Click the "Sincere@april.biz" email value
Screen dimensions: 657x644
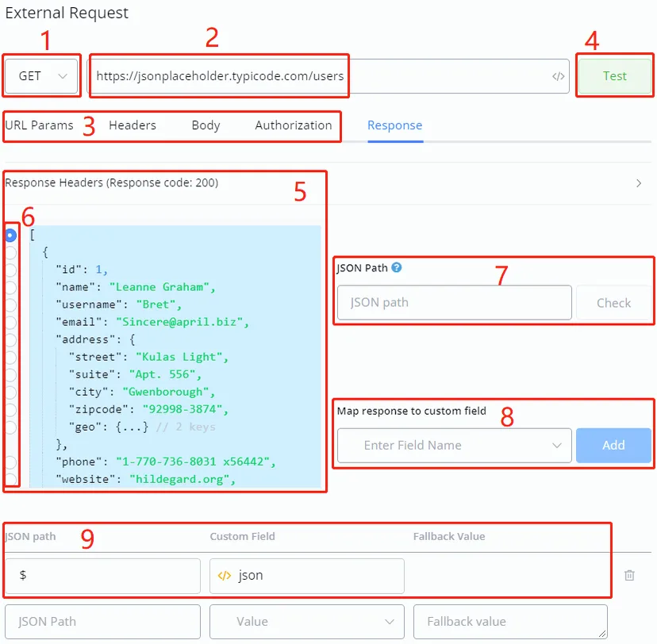pos(179,322)
